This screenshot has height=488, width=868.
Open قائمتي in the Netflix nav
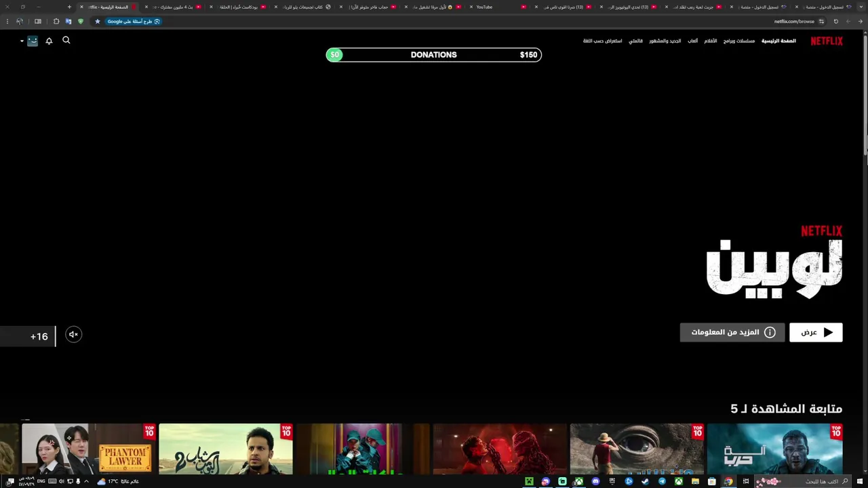tap(635, 41)
